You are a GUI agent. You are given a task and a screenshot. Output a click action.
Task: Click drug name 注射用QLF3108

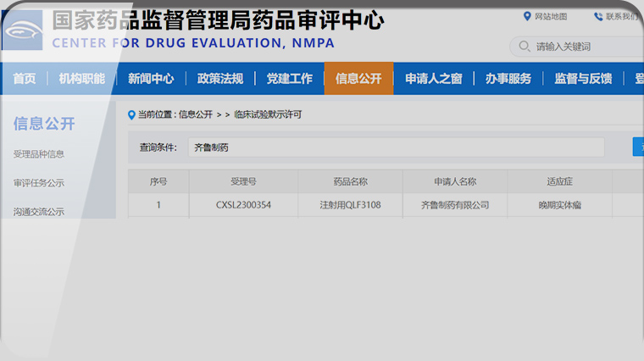(350, 205)
